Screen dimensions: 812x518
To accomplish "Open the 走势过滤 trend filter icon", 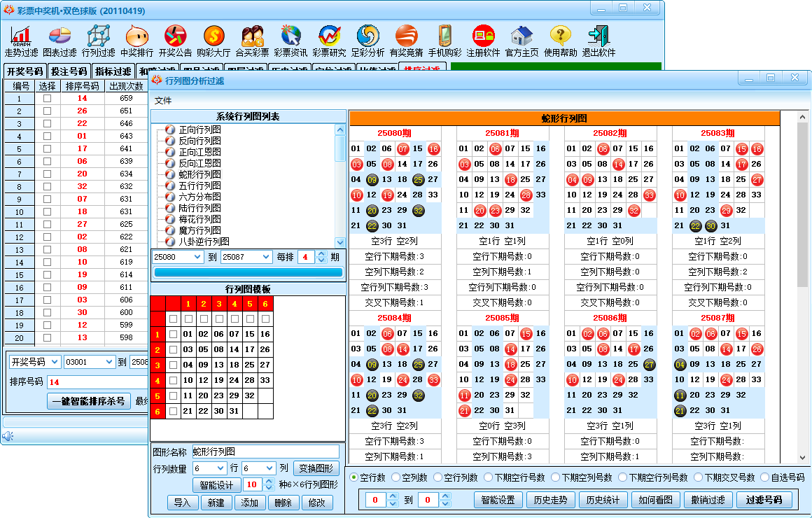I will [x=21, y=41].
